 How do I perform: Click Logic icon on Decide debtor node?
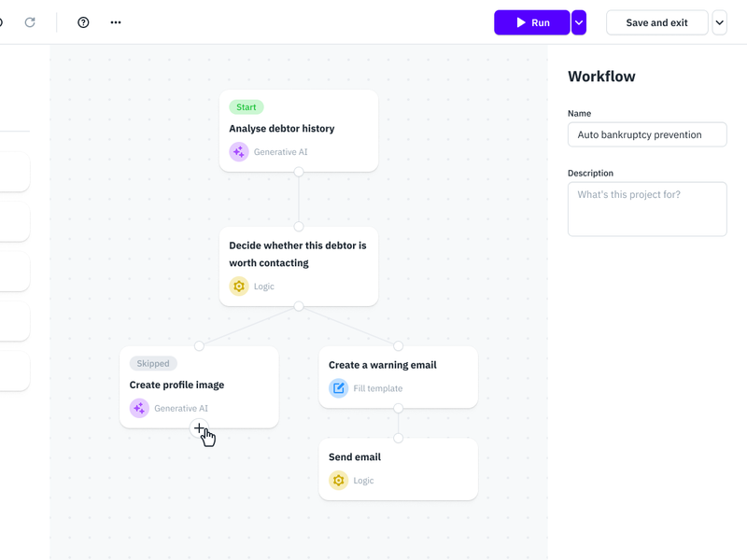tap(239, 287)
